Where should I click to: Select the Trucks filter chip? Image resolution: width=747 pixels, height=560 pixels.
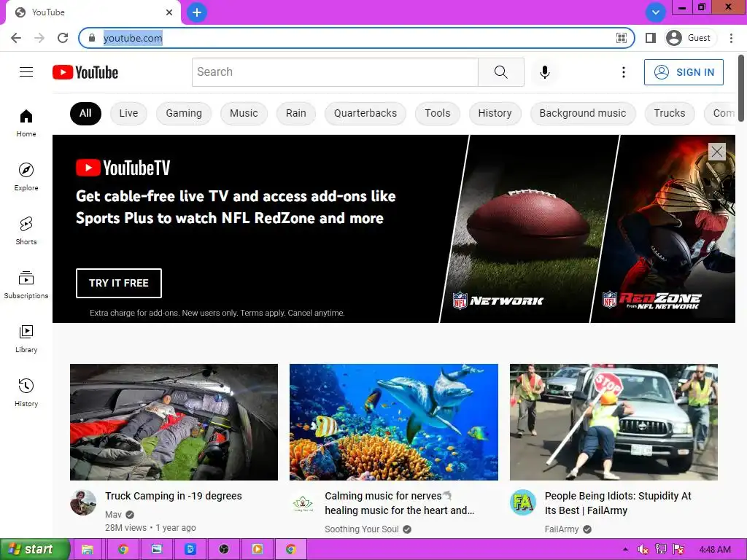670,113
